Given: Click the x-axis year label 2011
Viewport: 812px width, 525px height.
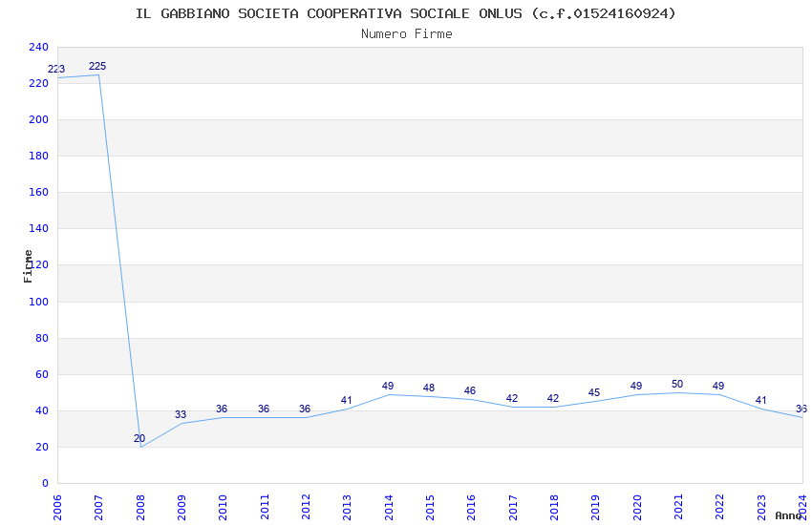Looking at the screenshot, I should point(265,506).
